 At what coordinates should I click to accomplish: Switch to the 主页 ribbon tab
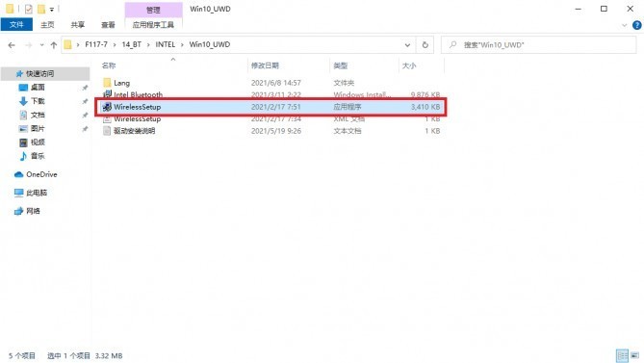click(47, 25)
